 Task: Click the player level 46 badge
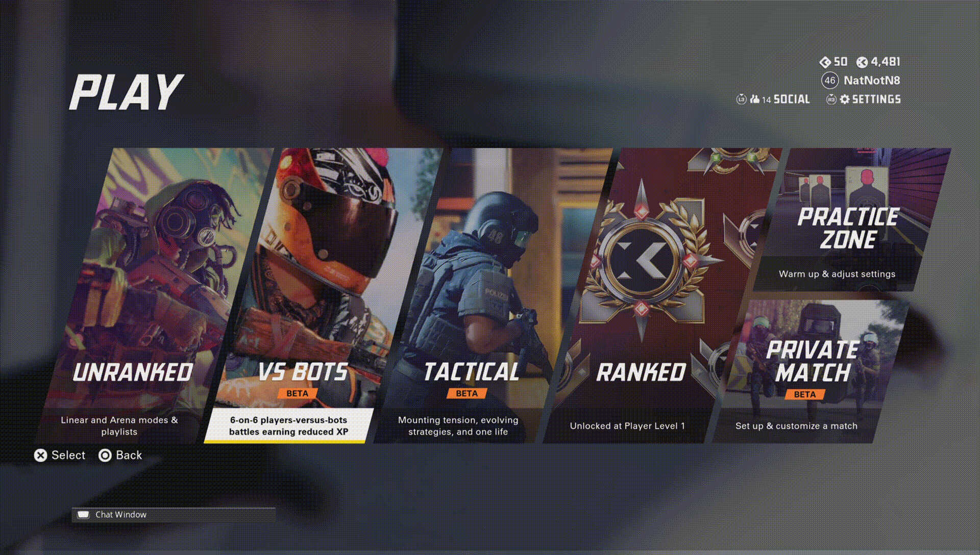(830, 81)
